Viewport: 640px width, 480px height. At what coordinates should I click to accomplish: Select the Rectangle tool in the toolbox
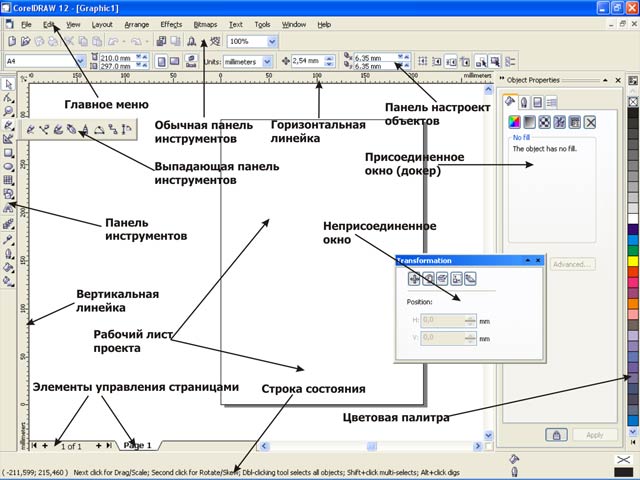coord(8,153)
